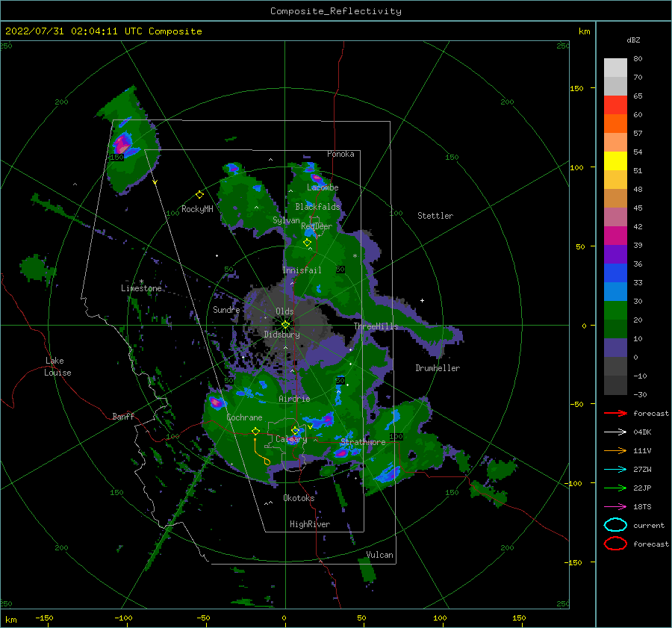
Task: Click the red forecast arrow in legend
Action: [615, 413]
